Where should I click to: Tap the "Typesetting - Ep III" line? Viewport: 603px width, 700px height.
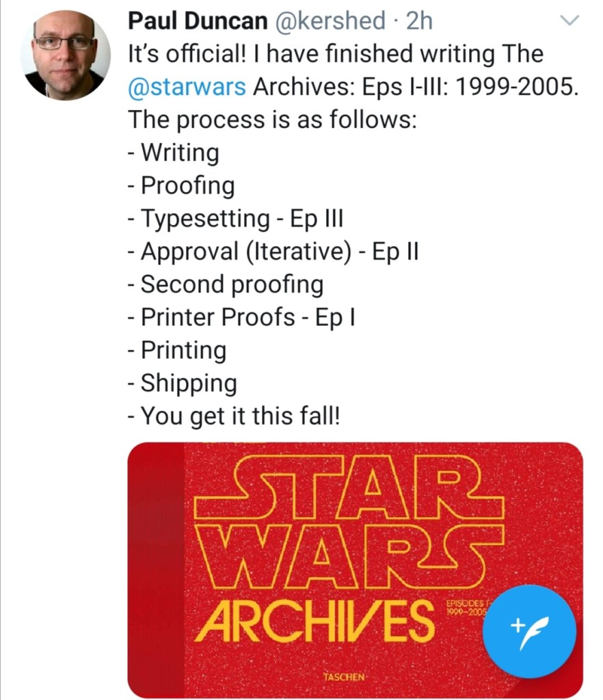pyautogui.click(x=235, y=218)
